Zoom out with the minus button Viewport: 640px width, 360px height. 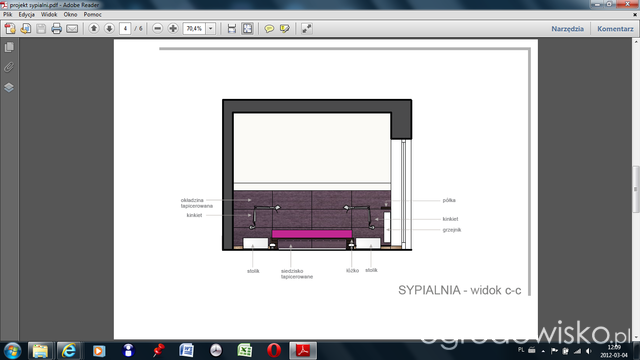click(x=158, y=29)
